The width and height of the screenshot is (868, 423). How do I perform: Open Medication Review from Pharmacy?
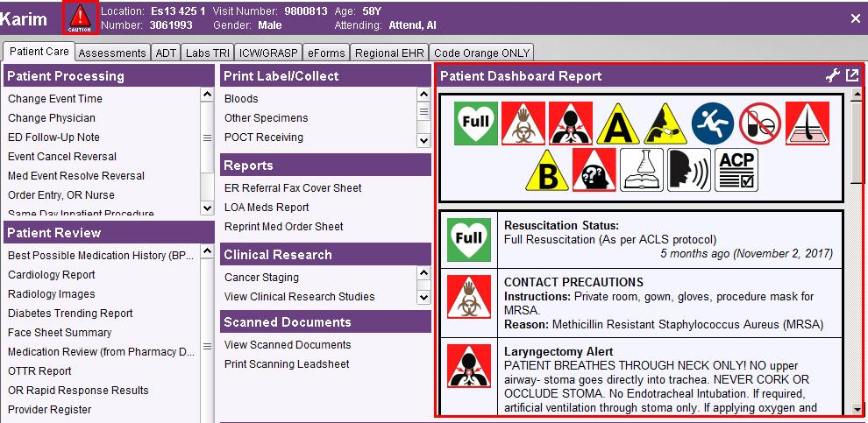[102, 352]
